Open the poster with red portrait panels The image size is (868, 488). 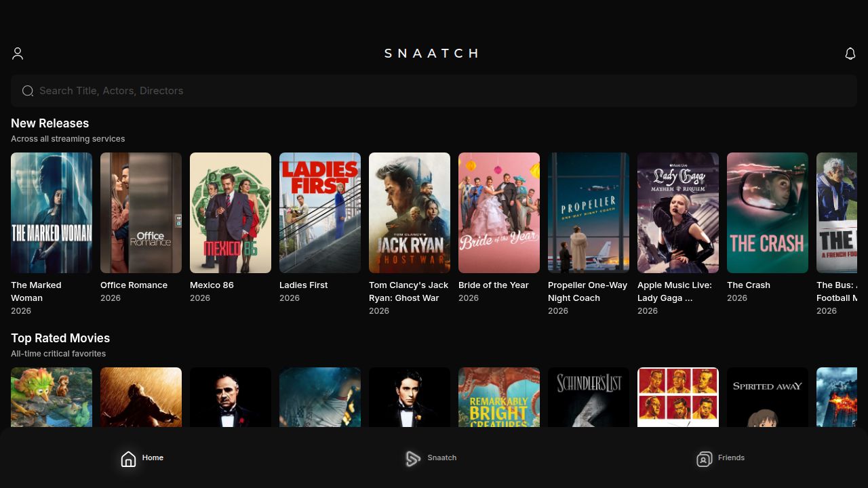(x=678, y=397)
